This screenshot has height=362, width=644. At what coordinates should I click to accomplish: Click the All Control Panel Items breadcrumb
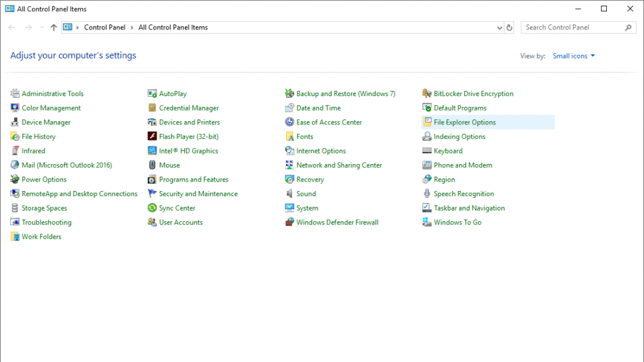click(x=173, y=28)
